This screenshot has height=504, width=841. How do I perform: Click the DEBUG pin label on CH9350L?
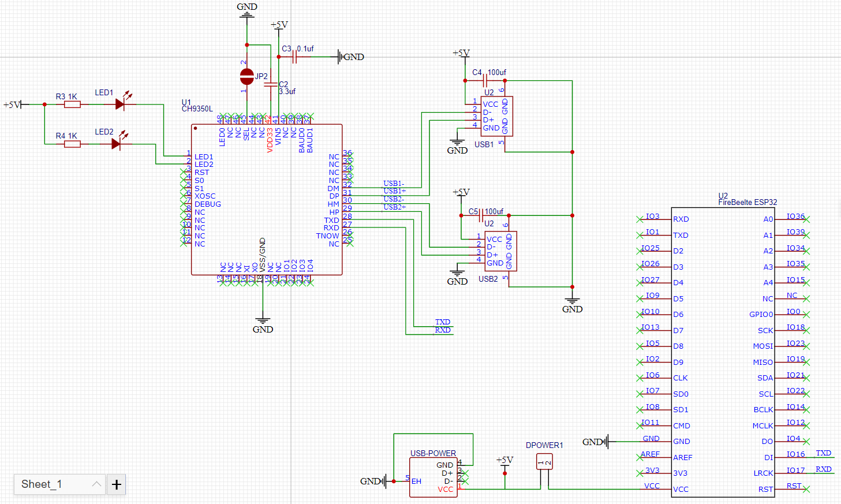pyautogui.click(x=208, y=204)
